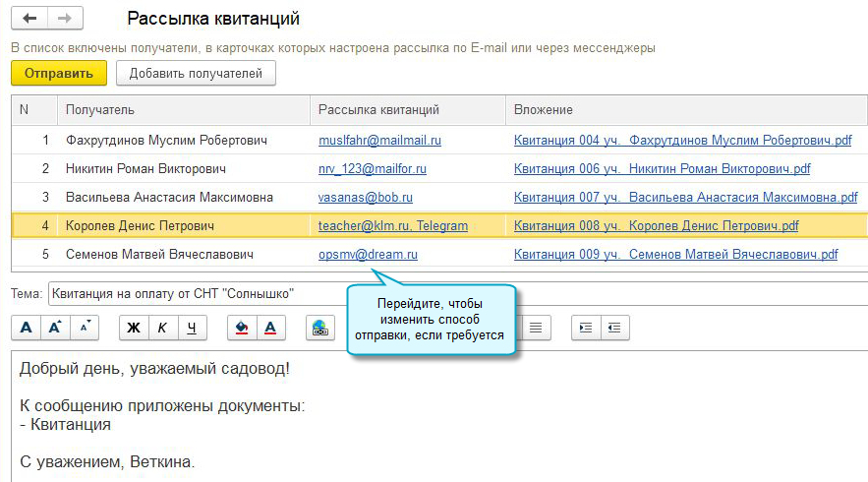
Task: Choose the font color
Action: click(x=270, y=328)
